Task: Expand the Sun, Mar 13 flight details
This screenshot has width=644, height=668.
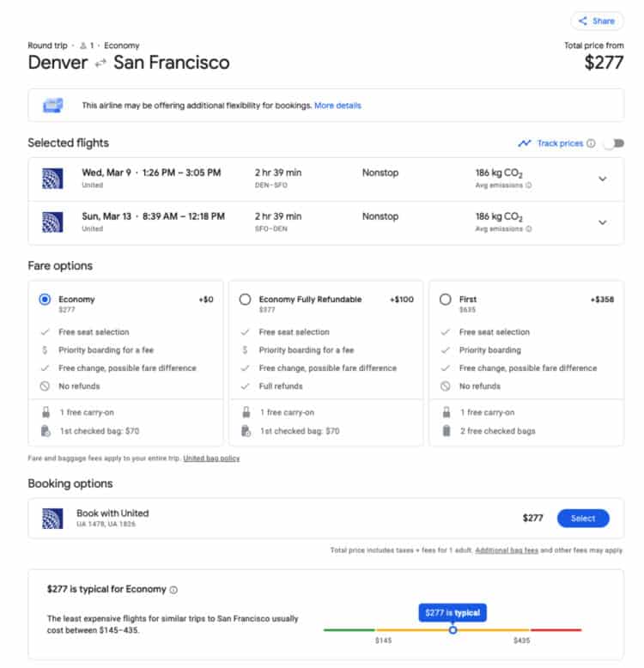Action: pos(602,222)
